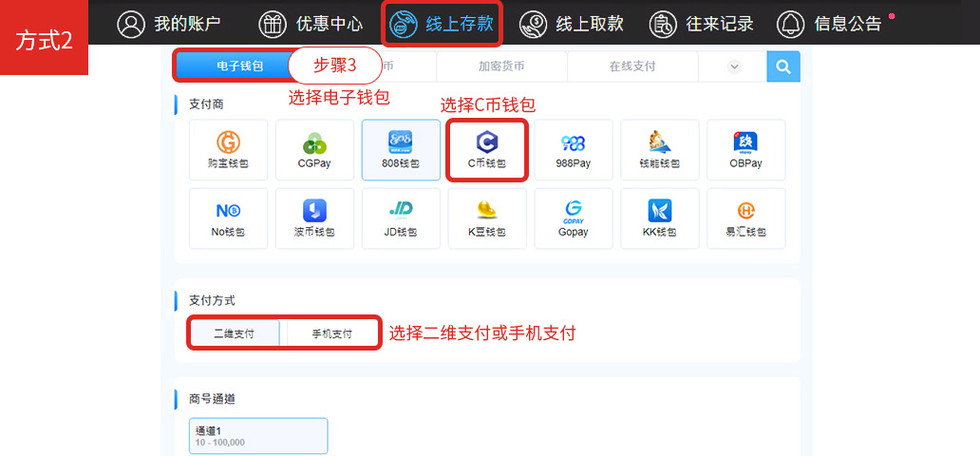980x456 pixels.
Task: Choose the 购宝钱包 wallet icon
Action: (228, 150)
